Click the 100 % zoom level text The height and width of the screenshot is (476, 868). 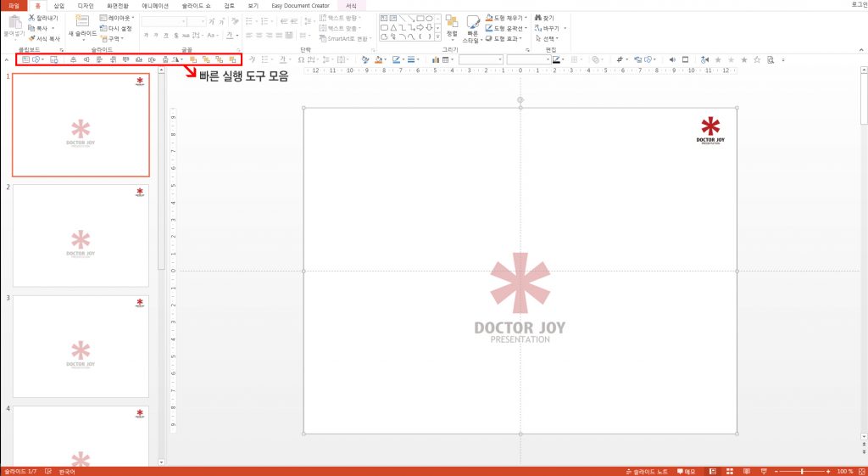(x=845, y=472)
